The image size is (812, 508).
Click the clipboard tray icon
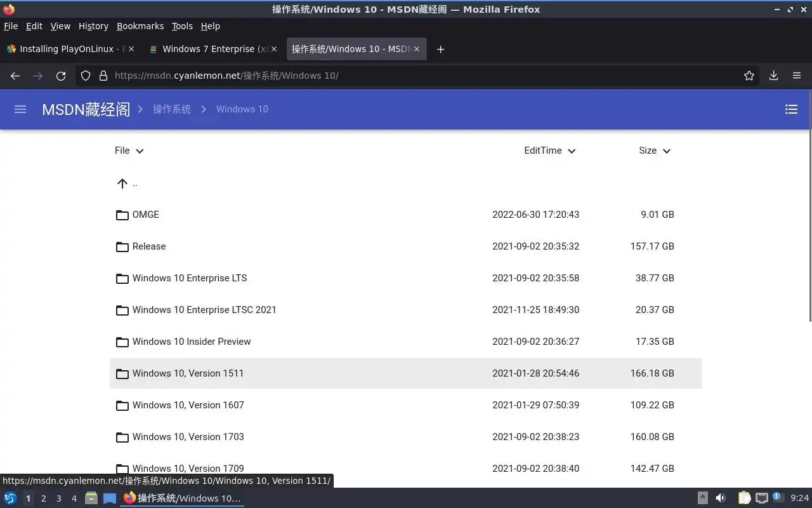745,498
